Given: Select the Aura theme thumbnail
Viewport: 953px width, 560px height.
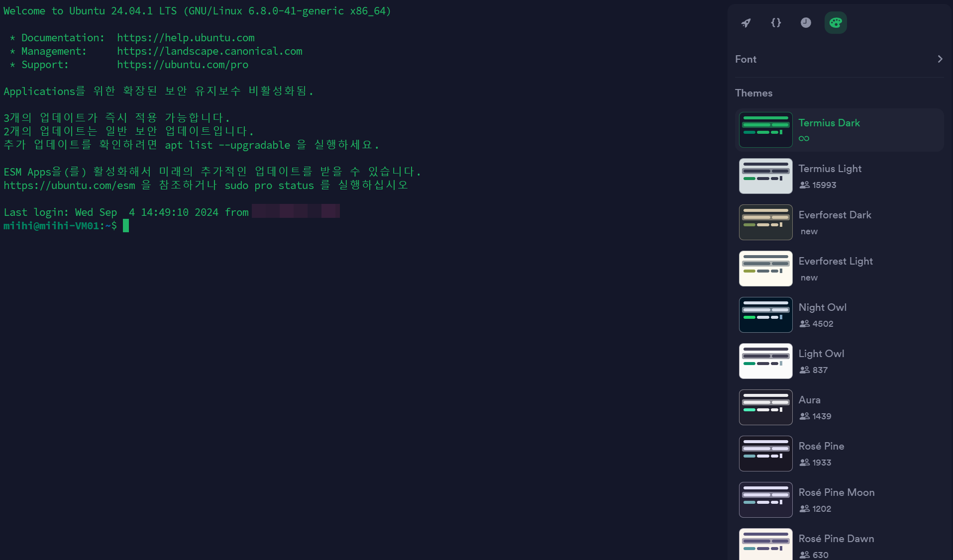Looking at the screenshot, I should pyautogui.click(x=766, y=407).
